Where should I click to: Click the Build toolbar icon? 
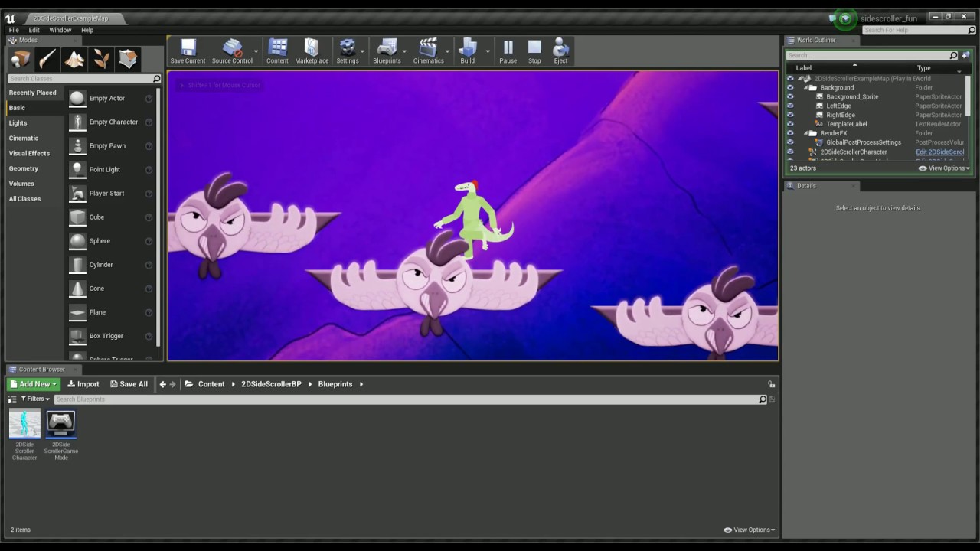(x=467, y=51)
